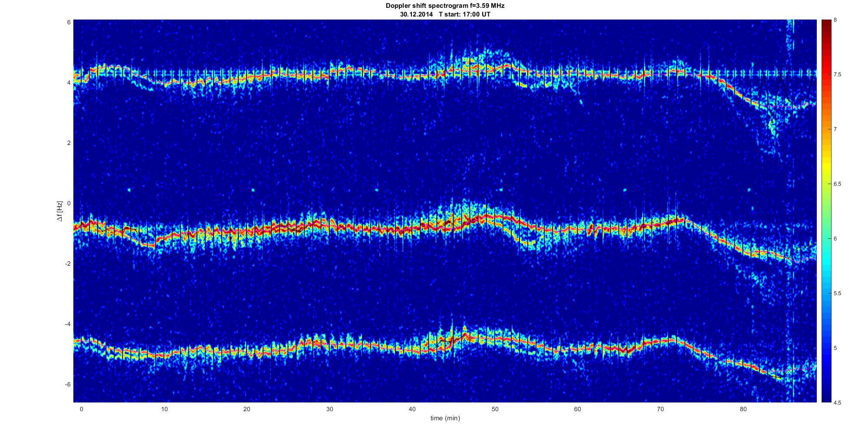Click x-axis tick label '50'
The height and width of the screenshot is (432, 868).
coord(495,409)
